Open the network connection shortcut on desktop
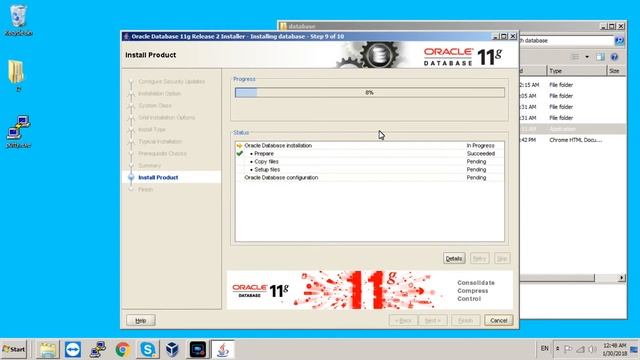This screenshot has width=640, height=360. click(18, 131)
